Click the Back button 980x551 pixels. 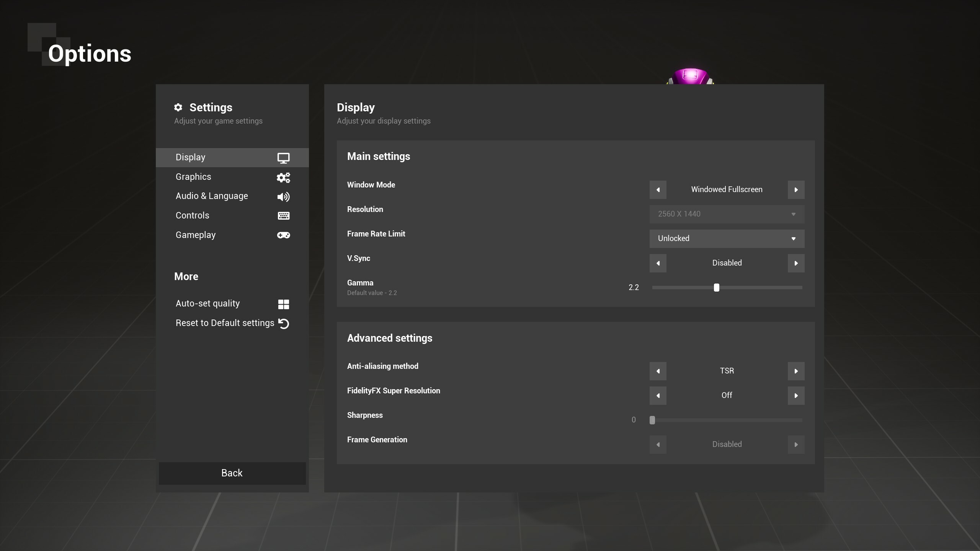point(232,473)
